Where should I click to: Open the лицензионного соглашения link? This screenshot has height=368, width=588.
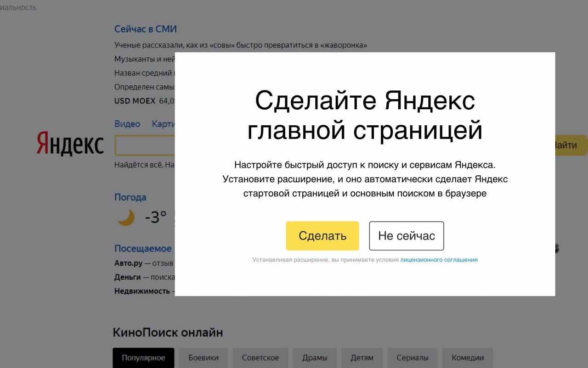(x=439, y=260)
